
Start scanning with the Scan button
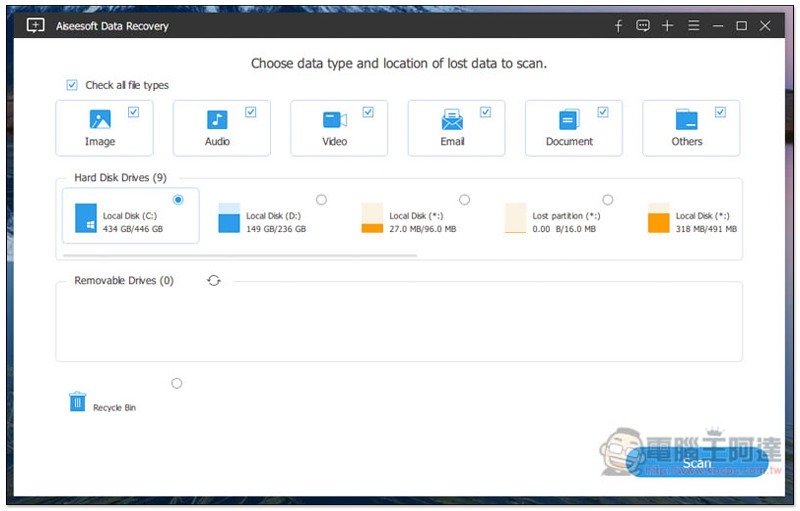[697, 463]
